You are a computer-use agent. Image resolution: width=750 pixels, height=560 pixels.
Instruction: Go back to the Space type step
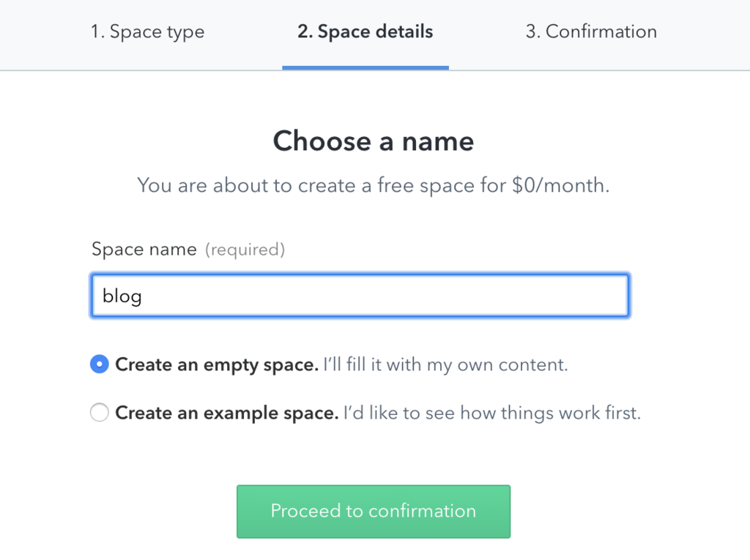coord(147,32)
